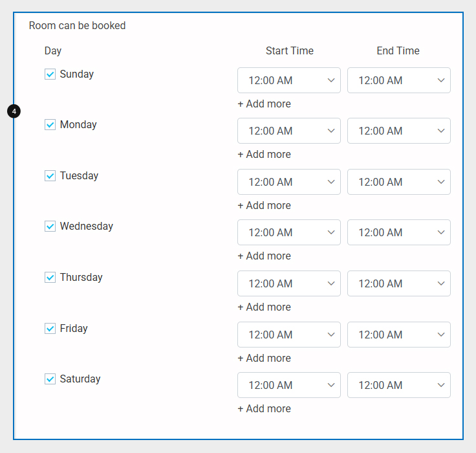The image size is (476, 453).
Task: Disable Saturday booking checkbox
Action: [x=50, y=379]
